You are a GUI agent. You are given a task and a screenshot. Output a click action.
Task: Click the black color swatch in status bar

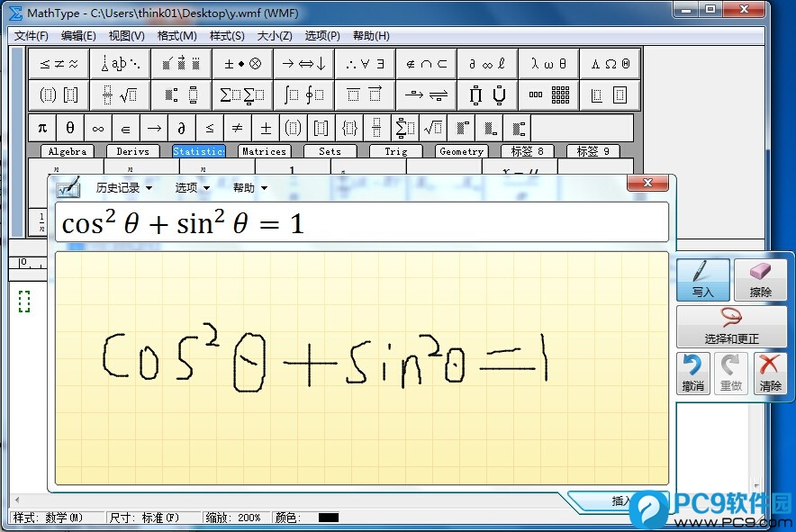tap(328, 518)
